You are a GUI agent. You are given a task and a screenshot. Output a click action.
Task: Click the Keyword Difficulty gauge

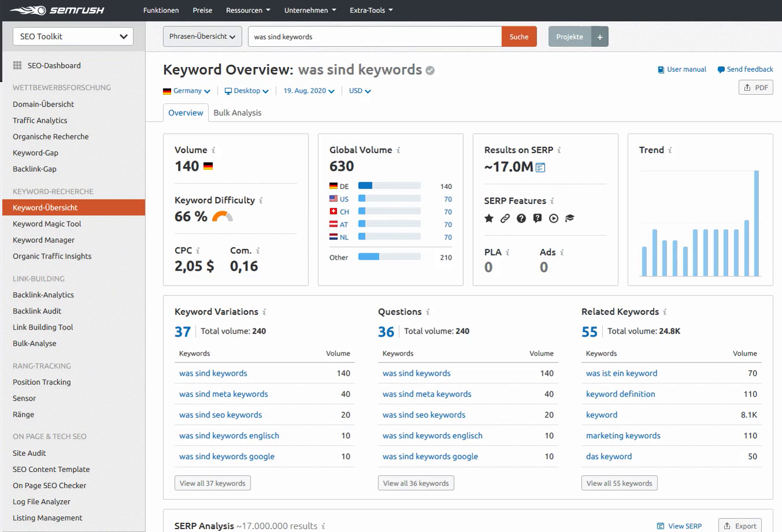point(223,216)
